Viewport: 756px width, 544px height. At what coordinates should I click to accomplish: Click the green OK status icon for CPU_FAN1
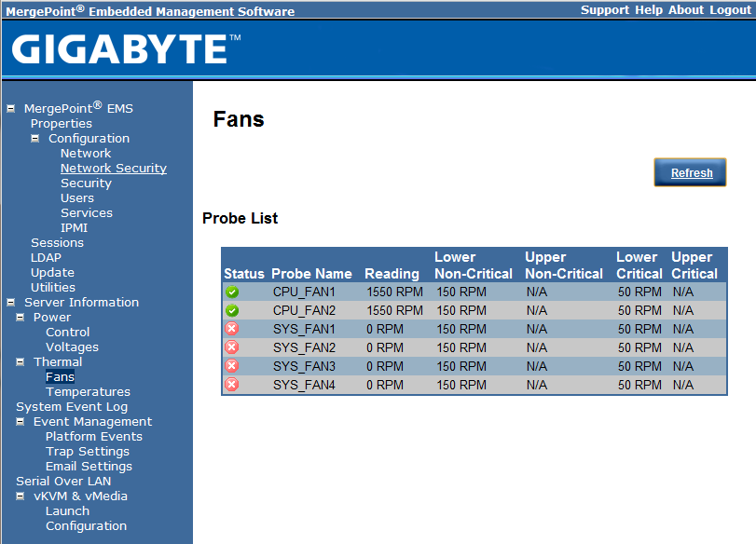232,292
